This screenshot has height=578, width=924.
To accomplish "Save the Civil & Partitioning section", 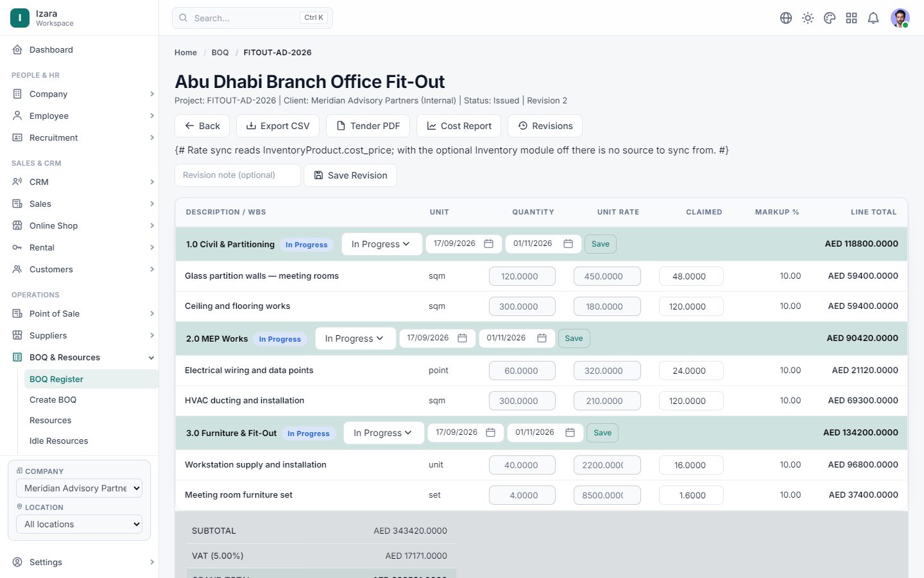I will point(601,244).
